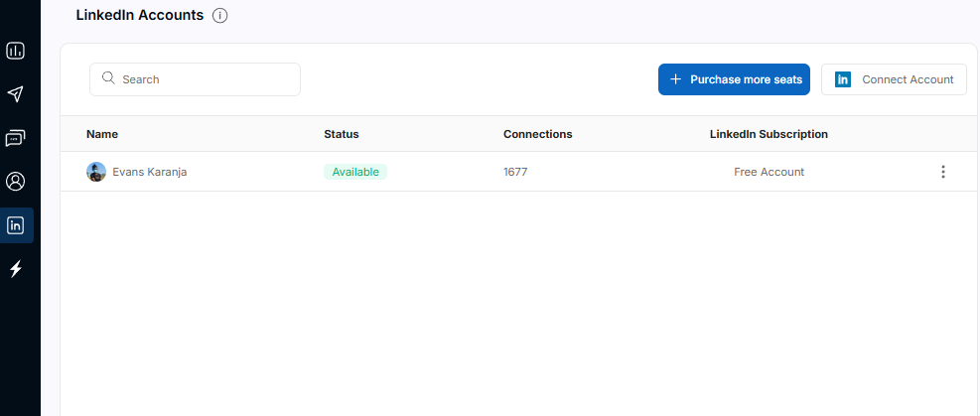
Task: Click the Evans Karanja name cell
Action: click(x=149, y=172)
